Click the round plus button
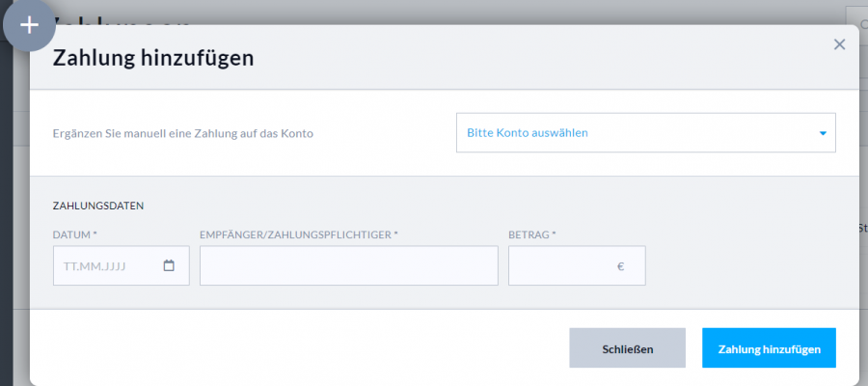Viewport: 868px width, 386px height. click(x=30, y=25)
